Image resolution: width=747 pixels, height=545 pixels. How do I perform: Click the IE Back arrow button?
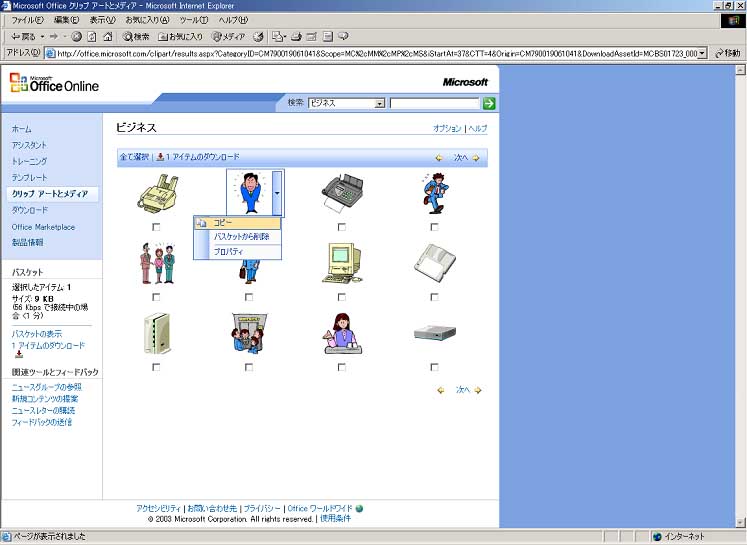coord(22,36)
